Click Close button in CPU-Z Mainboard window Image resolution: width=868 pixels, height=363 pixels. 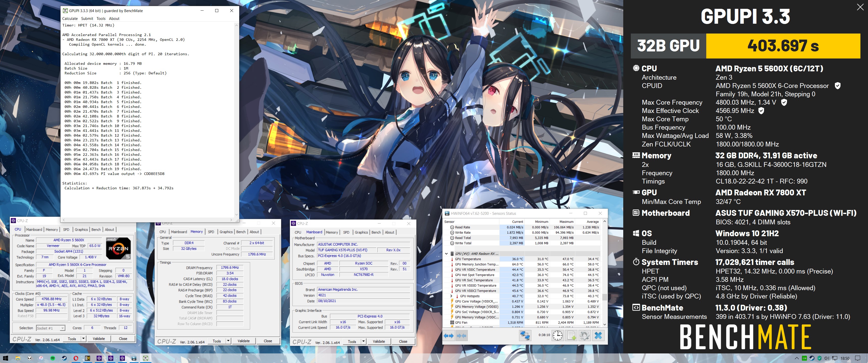point(403,342)
